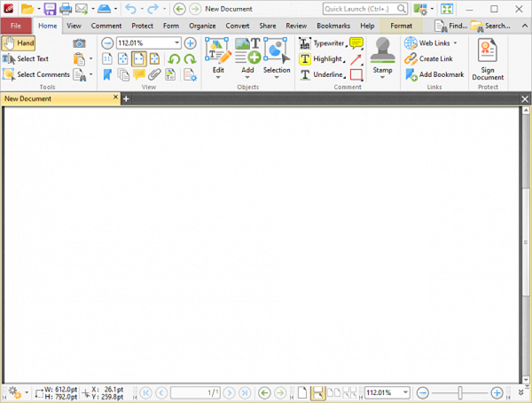Click the Sign Document icon
This screenshot has width=532, height=403.
(x=488, y=51)
